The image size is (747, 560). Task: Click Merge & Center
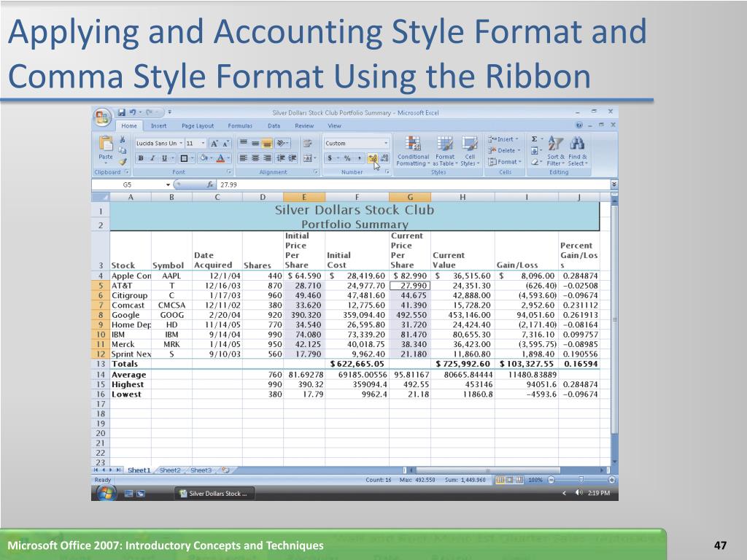(307, 158)
